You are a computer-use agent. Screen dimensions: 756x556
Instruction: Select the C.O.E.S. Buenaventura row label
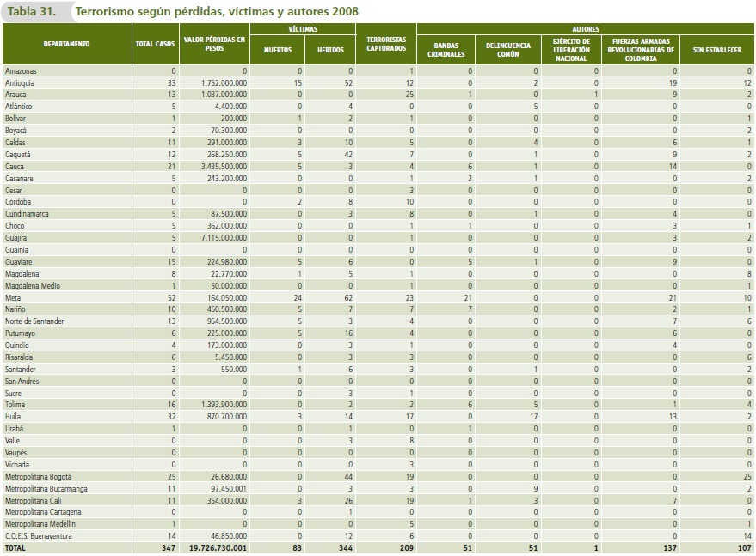pos(38,535)
